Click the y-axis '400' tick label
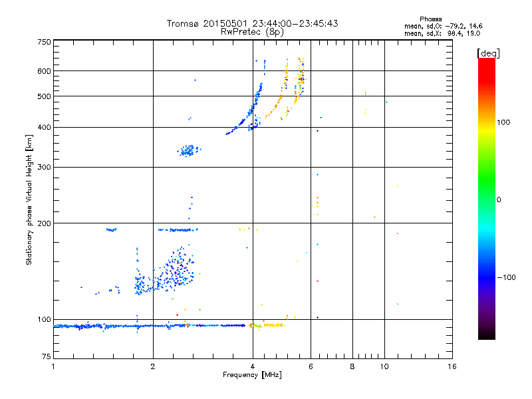The image size is (532, 399). pyautogui.click(x=44, y=128)
